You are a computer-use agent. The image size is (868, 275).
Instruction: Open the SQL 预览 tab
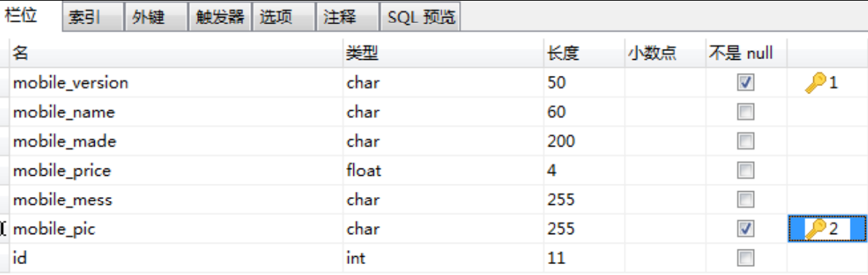click(420, 18)
